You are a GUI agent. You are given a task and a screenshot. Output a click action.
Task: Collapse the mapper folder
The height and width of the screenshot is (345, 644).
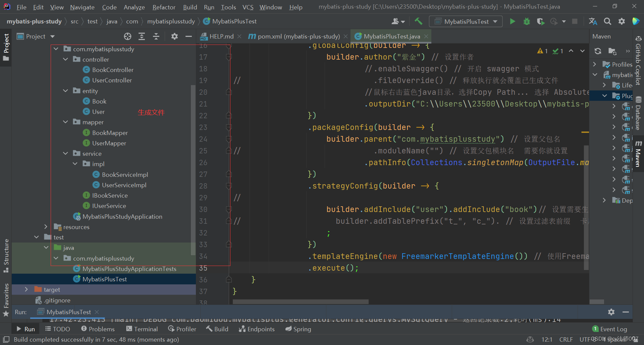65,122
